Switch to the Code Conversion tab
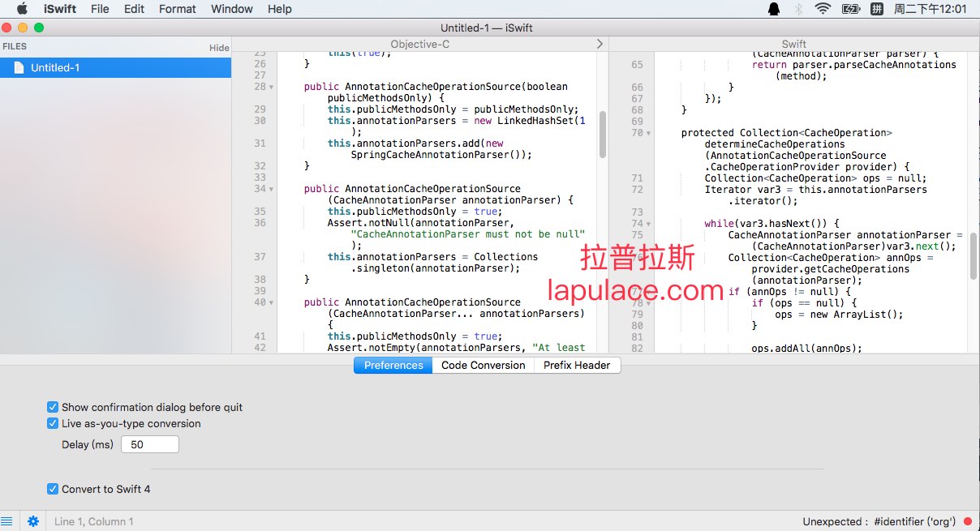Image resolution: width=980 pixels, height=531 pixels. tap(483, 366)
